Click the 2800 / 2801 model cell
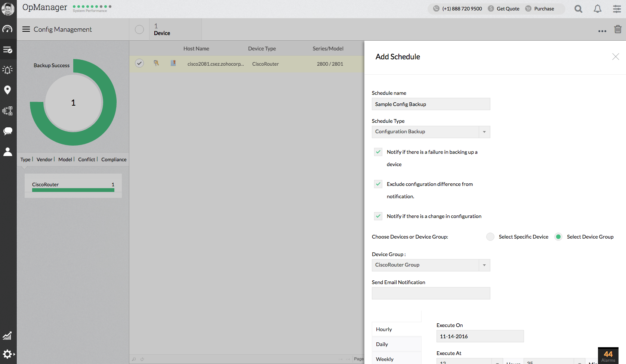Viewport: 626px width, 364px height. click(x=330, y=64)
